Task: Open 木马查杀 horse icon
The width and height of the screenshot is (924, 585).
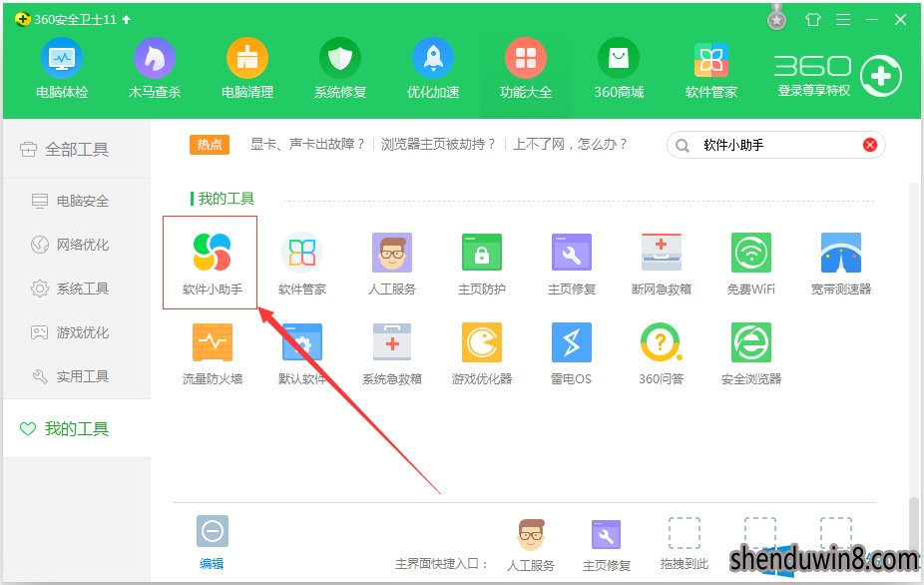Action: coord(155,58)
